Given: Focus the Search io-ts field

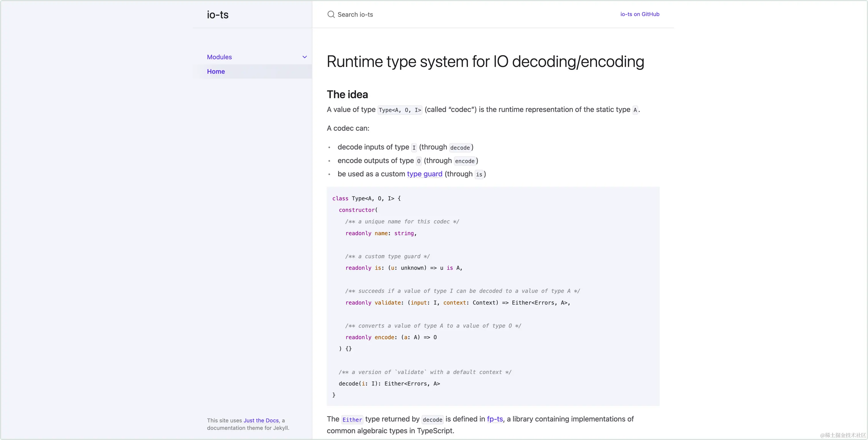Looking at the screenshot, I should pyautogui.click(x=465, y=14).
